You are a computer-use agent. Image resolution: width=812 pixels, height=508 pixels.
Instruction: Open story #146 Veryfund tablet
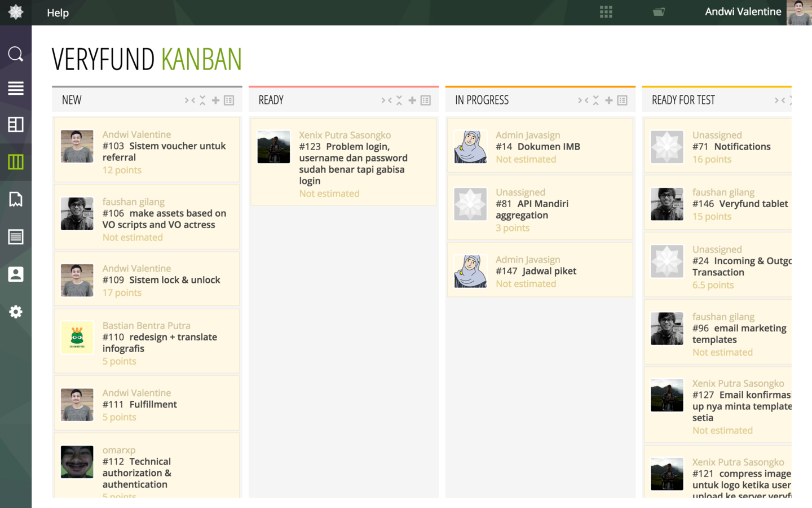click(x=740, y=204)
